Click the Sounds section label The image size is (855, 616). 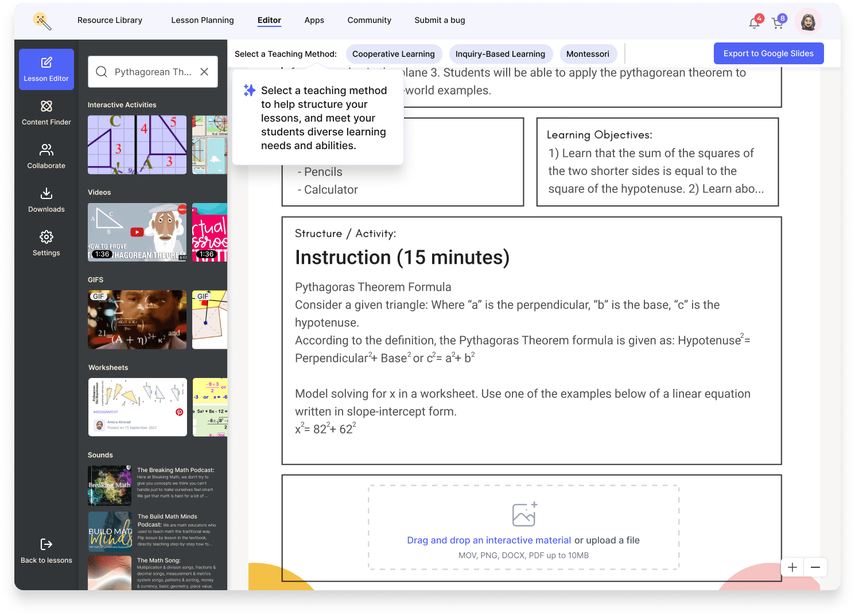100,455
